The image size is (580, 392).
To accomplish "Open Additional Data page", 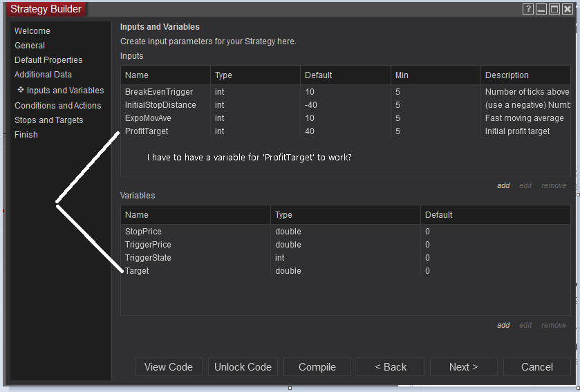I will (x=43, y=75).
